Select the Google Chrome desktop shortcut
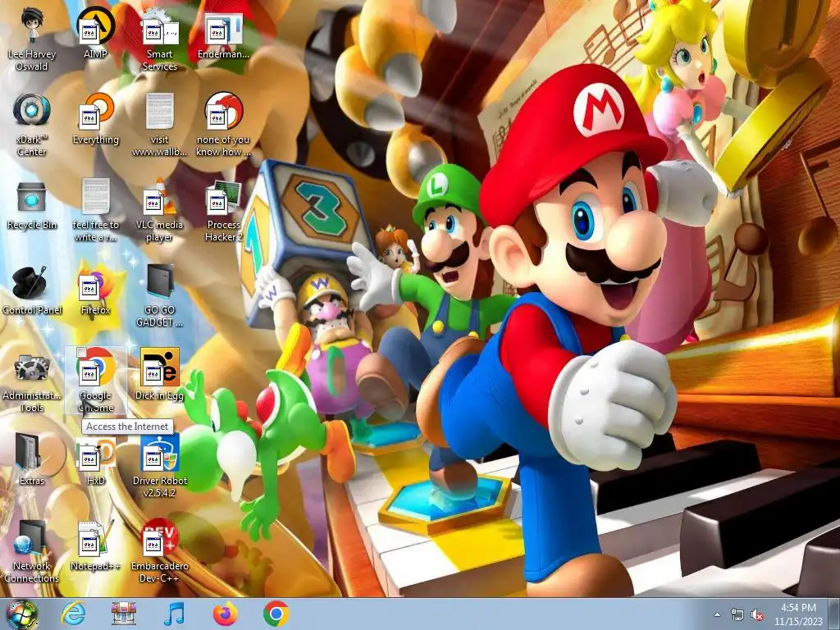The height and width of the screenshot is (630, 840). pyautogui.click(x=95, y=381)
